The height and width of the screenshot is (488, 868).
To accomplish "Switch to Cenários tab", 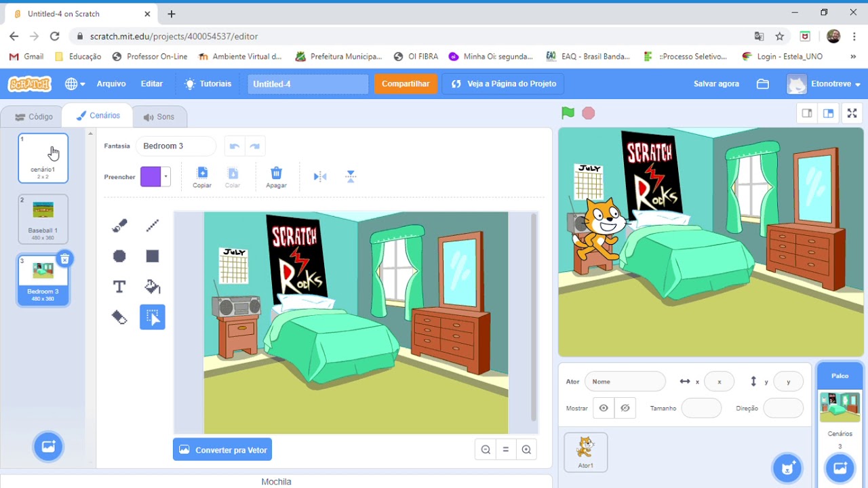I will pyautogui.click(x=98, y=116).
